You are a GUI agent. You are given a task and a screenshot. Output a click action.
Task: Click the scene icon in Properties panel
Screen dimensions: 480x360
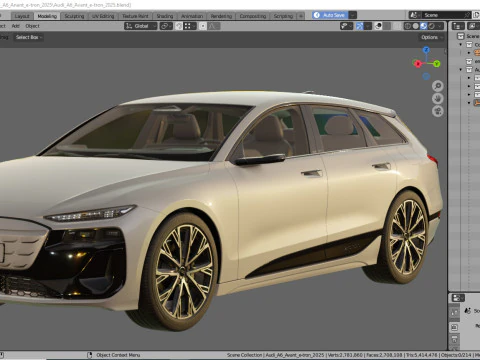pos(468,311)
